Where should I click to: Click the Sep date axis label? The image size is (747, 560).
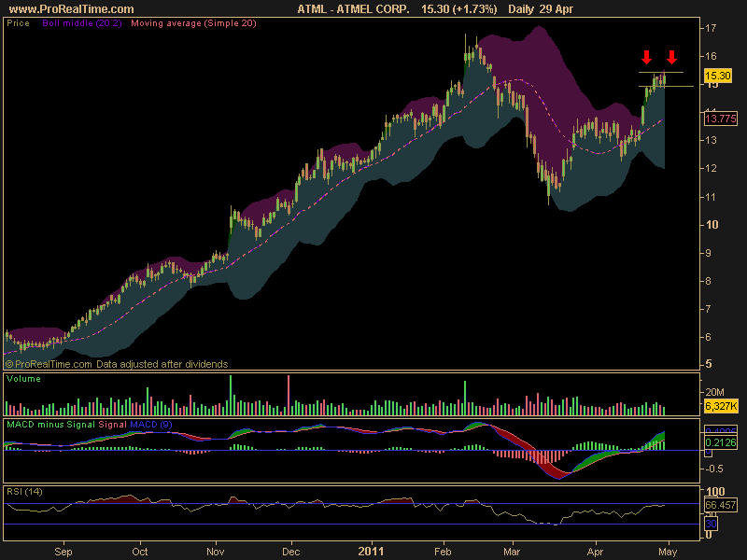(63, 552)
